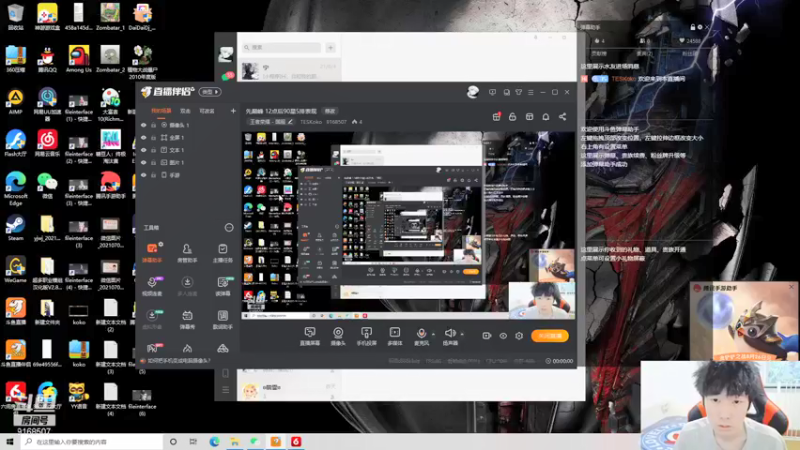
Task: Select the first highlighted scene tab
Action: click(161, 111)
